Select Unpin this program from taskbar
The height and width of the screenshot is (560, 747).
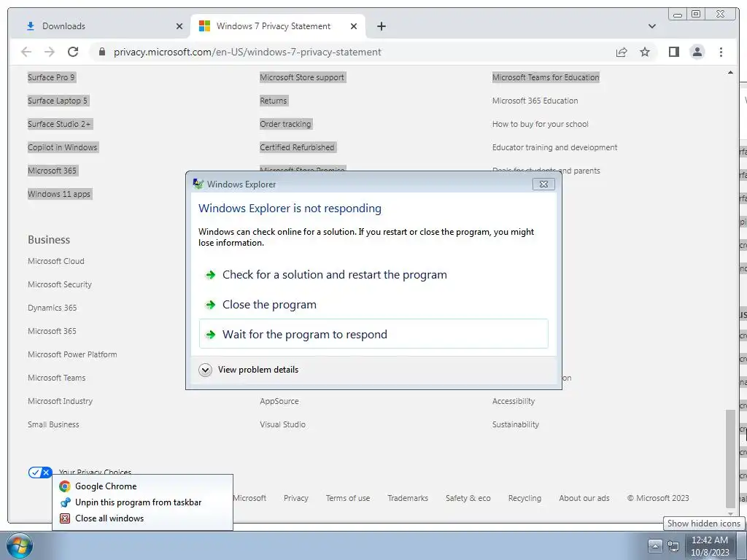(142, 502)
